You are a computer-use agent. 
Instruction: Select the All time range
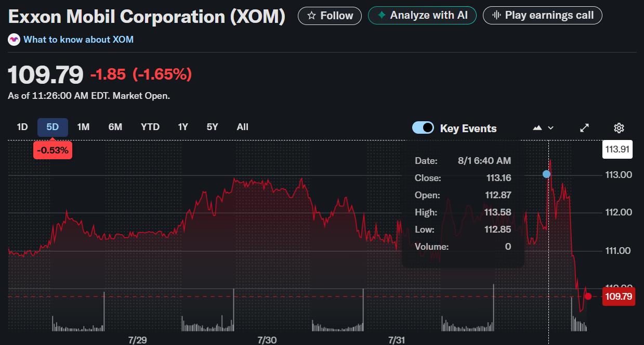(242, 126)
